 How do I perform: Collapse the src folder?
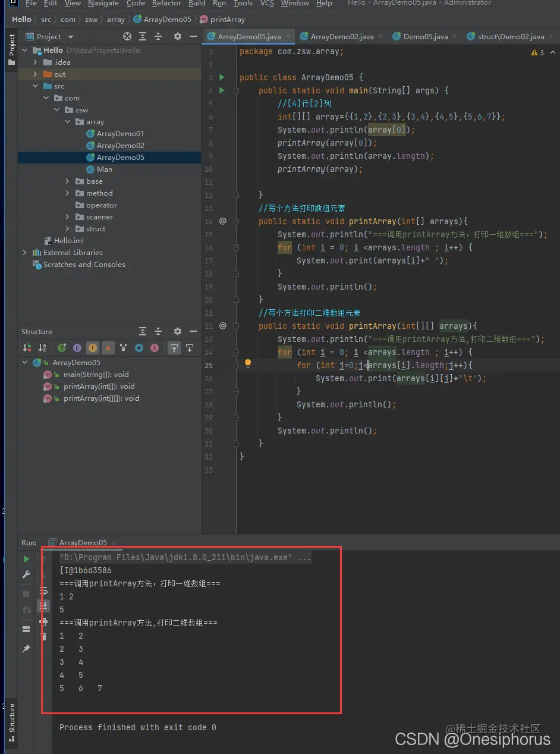(36, 86)
